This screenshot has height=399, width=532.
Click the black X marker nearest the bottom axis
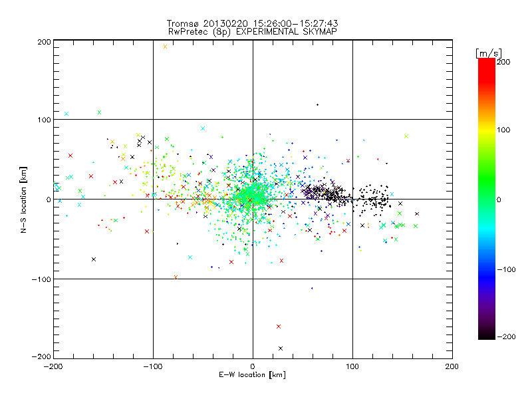point(281,348)
